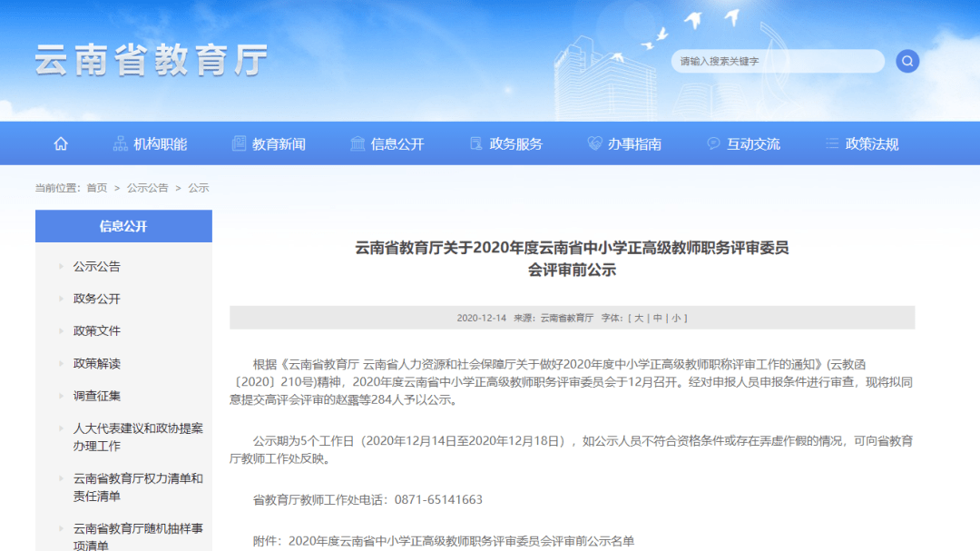
Task: Click the date 2020-12-14 text
Action: [481, 318]
